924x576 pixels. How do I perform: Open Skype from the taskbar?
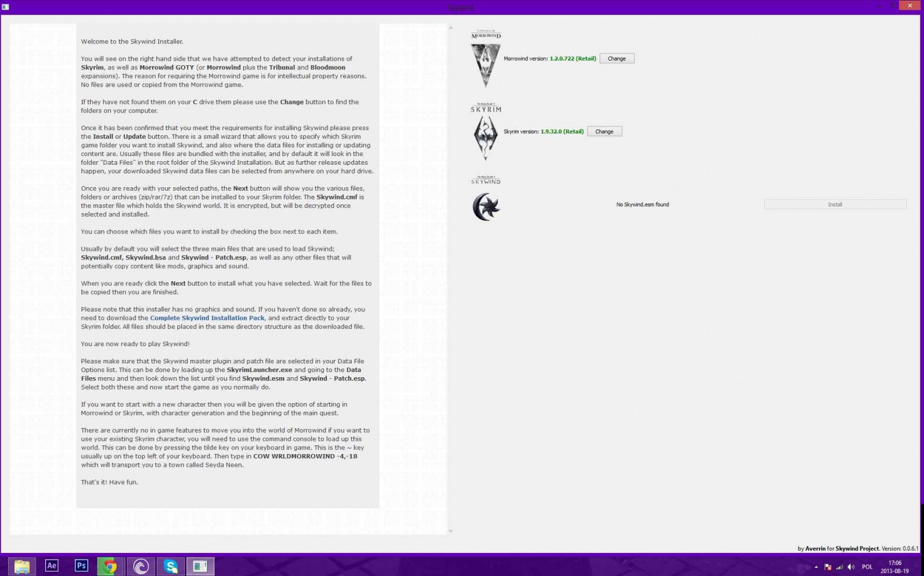(x=170, y=566)
